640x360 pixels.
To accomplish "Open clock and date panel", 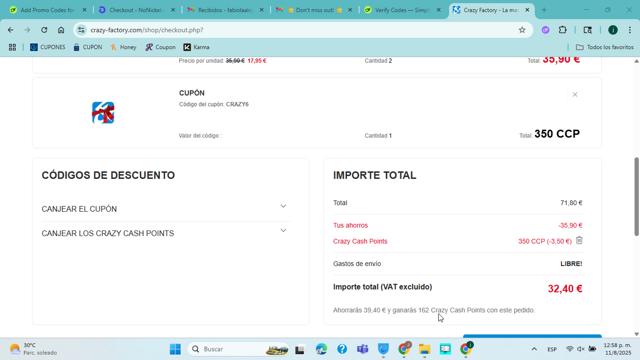I will tap(617, 349).
